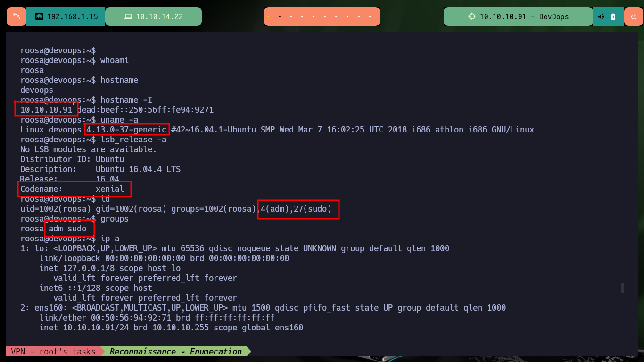Select the "Reconnaissance - Enumeration" window tab
This screenshot has height=362, width=644.
coord(176,351)
